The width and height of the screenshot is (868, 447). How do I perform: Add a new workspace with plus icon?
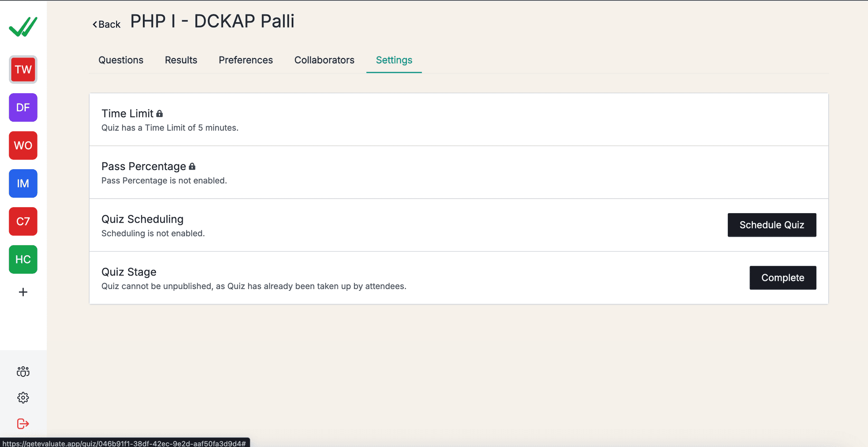pyautogui.click(x=23, y=292)
